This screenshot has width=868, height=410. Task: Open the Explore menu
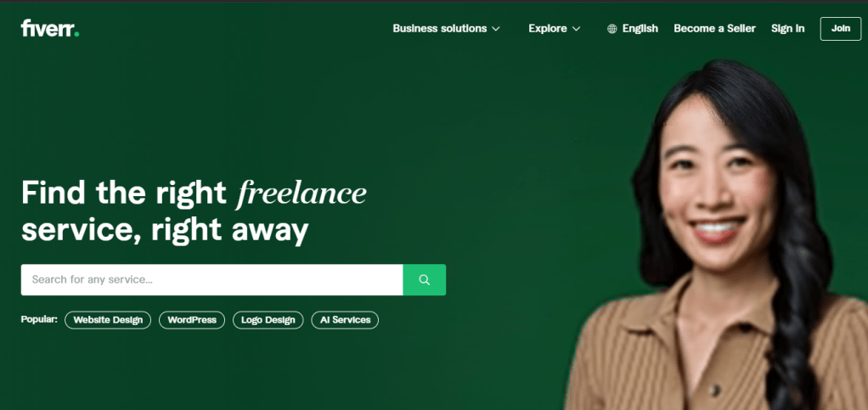coord(554,28)
